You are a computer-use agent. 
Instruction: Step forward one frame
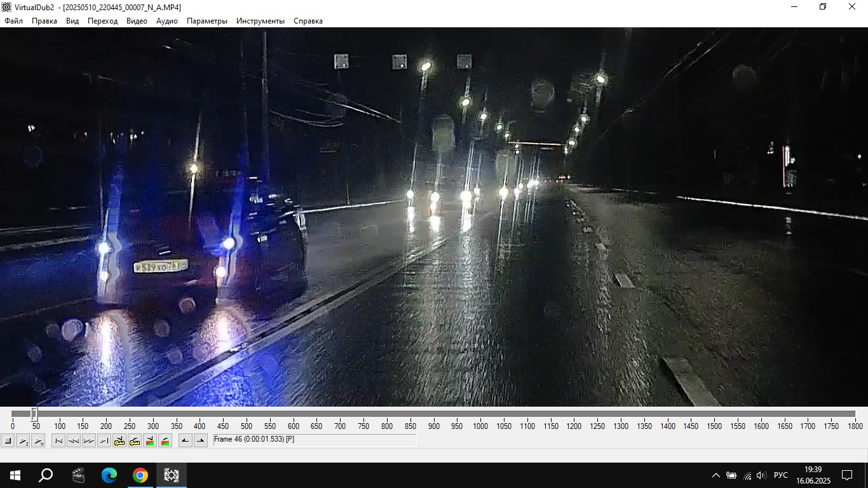point(89,440)
